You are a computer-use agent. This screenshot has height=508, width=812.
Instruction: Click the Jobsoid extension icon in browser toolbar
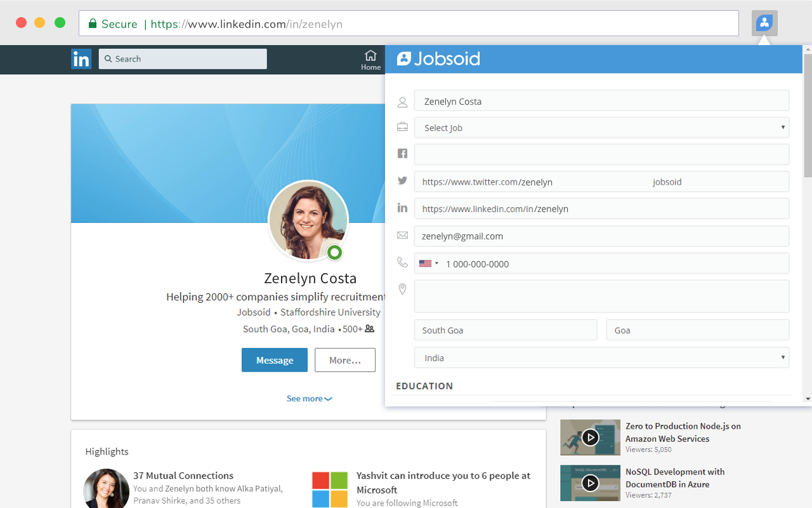764,23
